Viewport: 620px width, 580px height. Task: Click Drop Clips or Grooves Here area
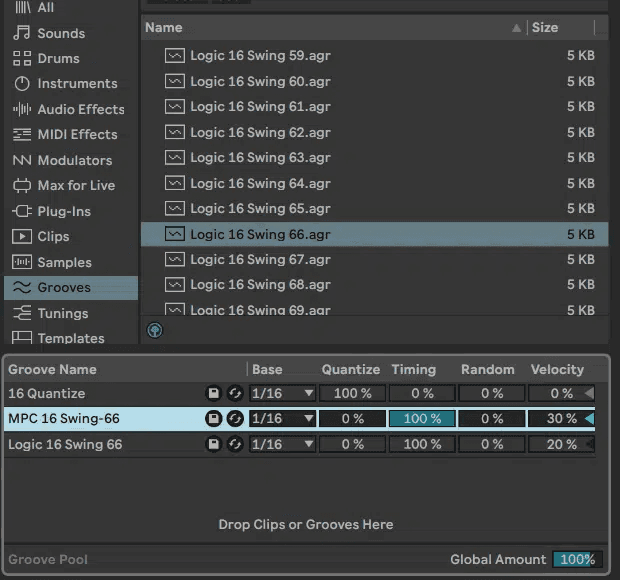(x=306, y=524)
